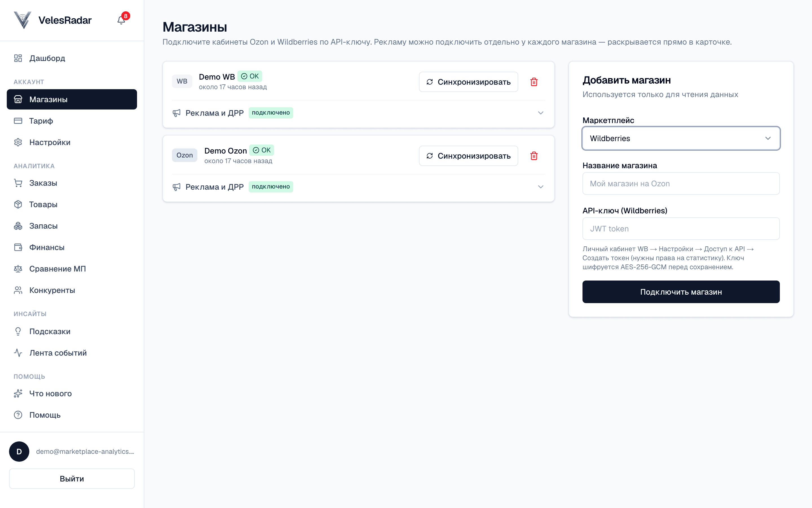
Task: Focus the Название магазина field
Action: click(x=681, y=183)
